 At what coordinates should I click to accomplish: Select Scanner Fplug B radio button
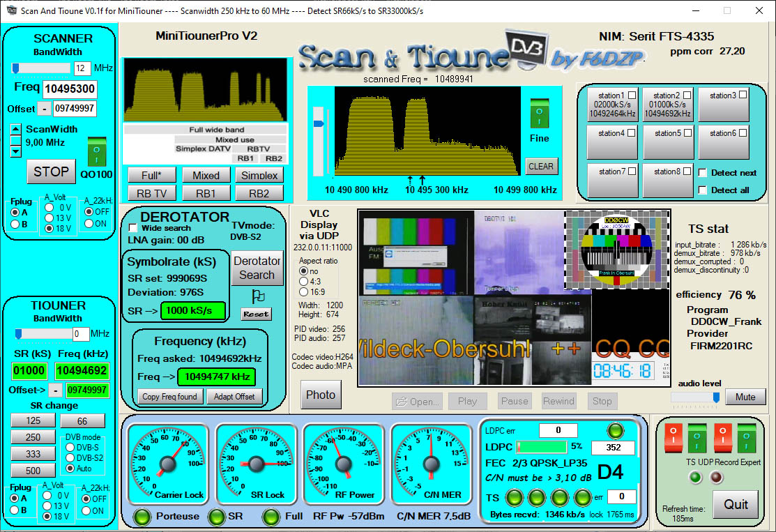pyautogui.click(x=15, y=225)
